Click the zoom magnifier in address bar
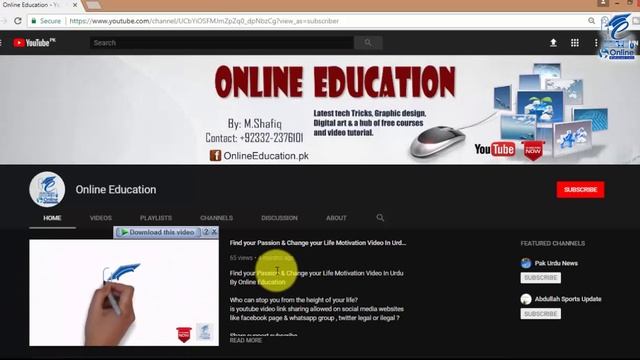The width and height of the screenshot is (640, 360). 591,21
